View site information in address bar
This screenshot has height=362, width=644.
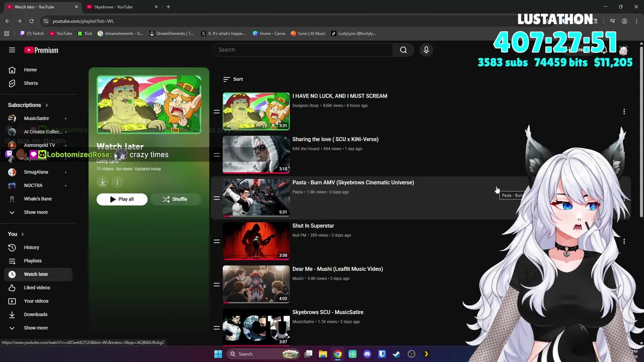46,21
